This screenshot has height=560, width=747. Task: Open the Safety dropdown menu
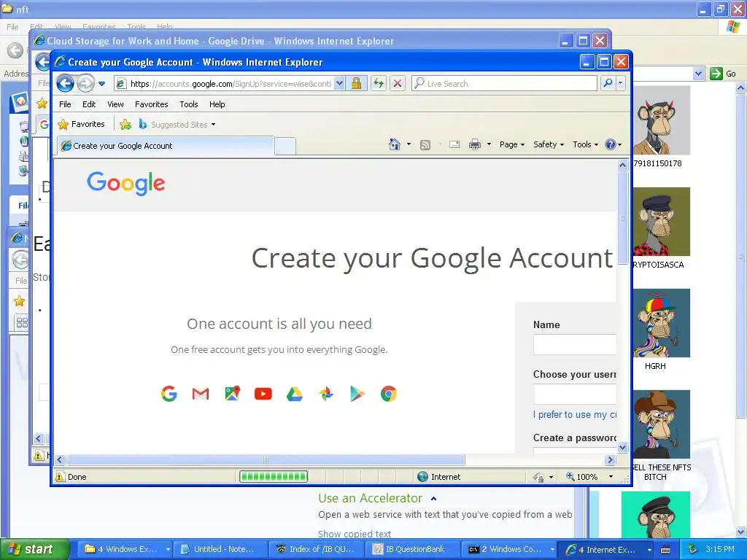click(x=549, y=144)
